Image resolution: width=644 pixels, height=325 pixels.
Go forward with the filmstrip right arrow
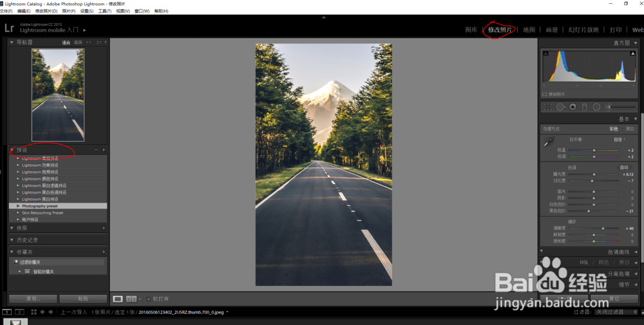click(x=50, y=312)
